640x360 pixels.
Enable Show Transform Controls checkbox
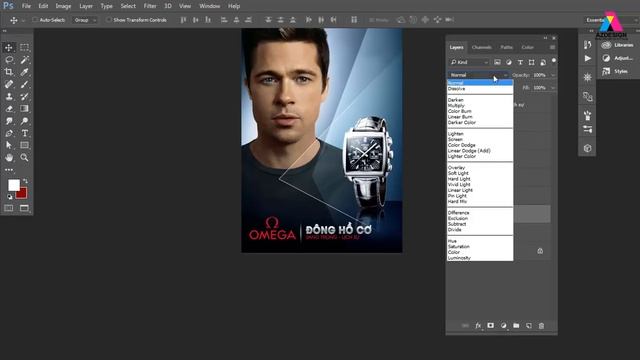pos(109,20)
